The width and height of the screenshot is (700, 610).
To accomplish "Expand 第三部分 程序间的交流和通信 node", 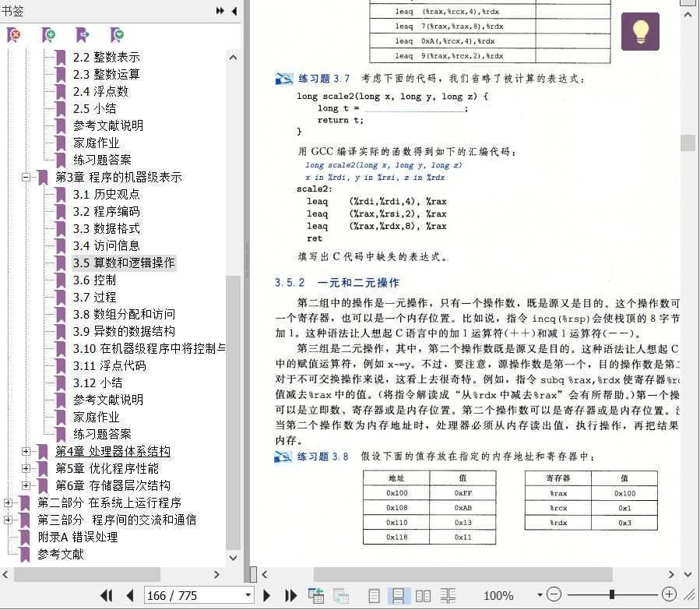I will click(x=8, y=520).
